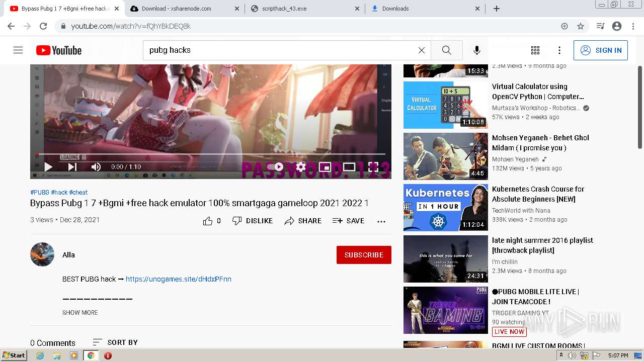Viewport: 644px width, 362px height.
Task: Reload the current page
Action: [43, 26]
